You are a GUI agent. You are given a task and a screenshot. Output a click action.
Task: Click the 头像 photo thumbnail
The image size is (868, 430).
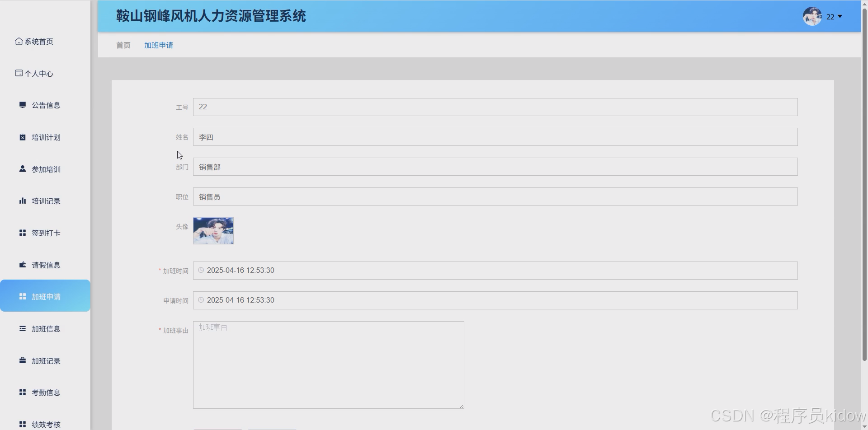[213, 231]
